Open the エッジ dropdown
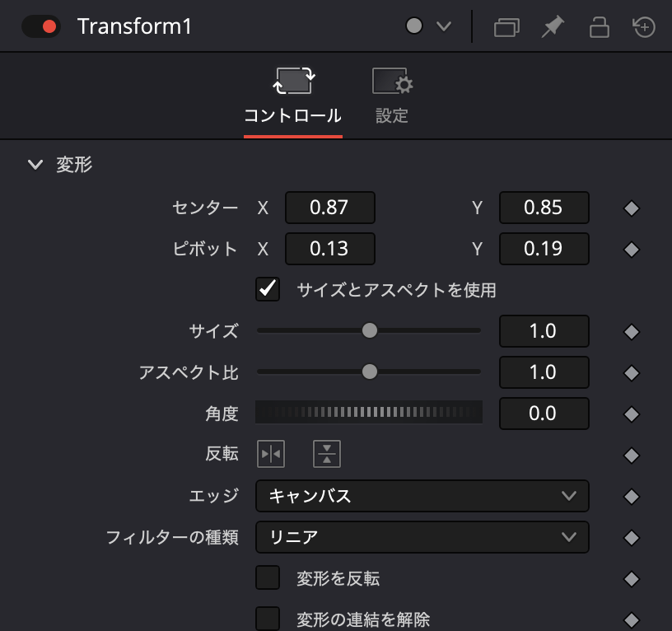 tap(422, 496)
